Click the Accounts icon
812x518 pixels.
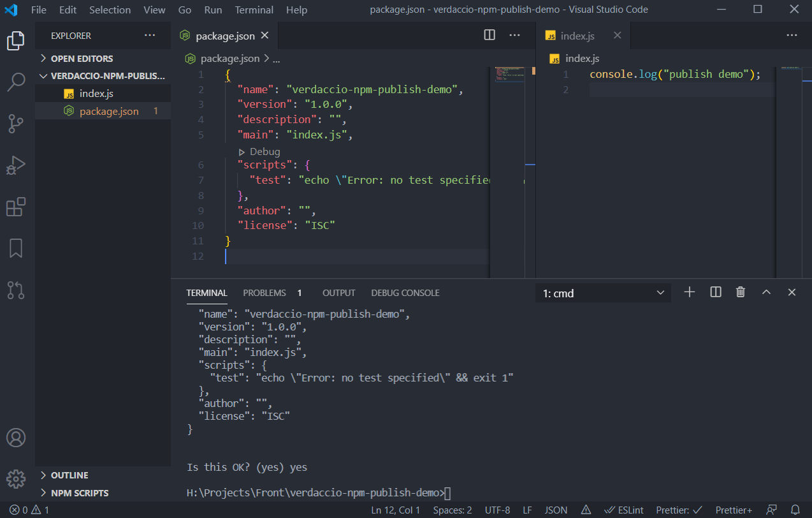coord(16,438)
